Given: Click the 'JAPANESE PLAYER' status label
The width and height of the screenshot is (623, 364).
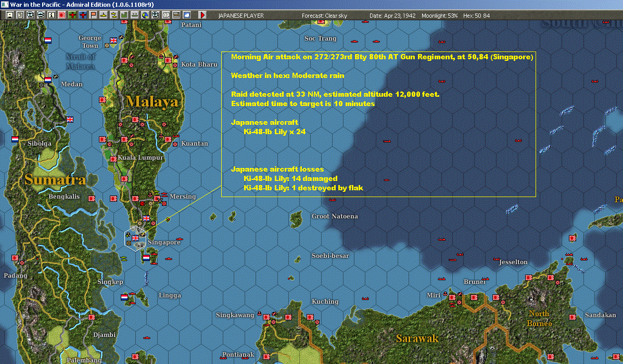Looking at the screenshot, I should point(241,16).
